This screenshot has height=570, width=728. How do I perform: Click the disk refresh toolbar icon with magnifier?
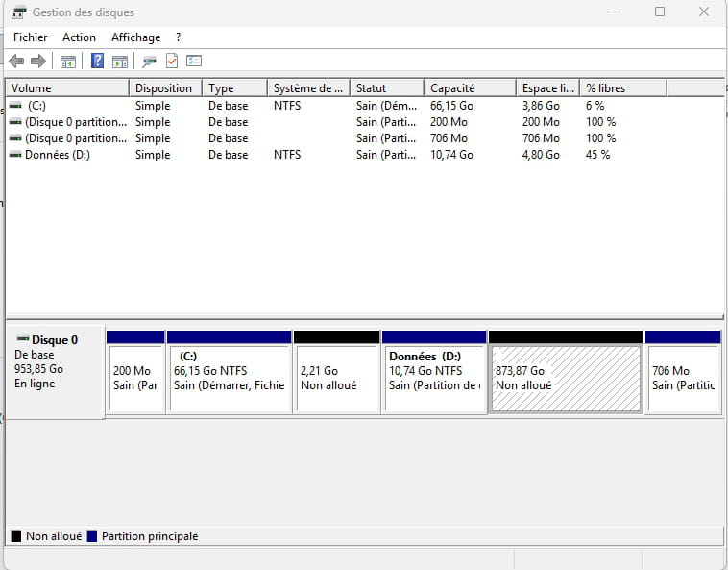(x=149, y=62)
